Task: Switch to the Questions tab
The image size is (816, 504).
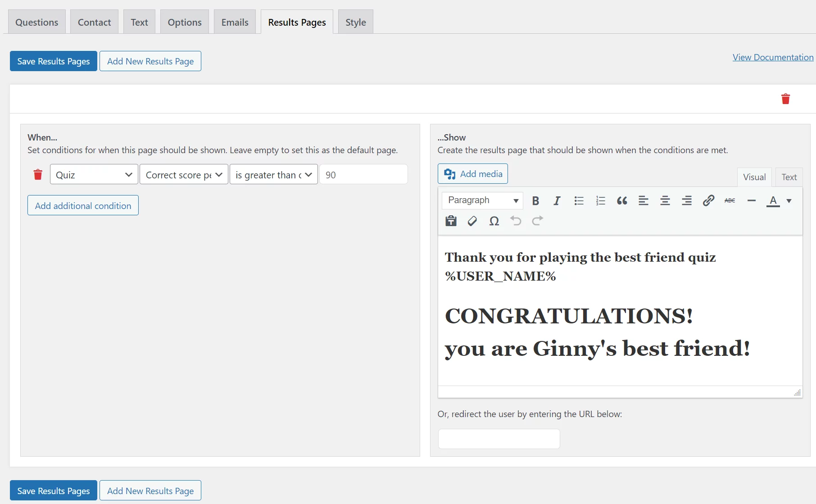Action: coord(37,22)
